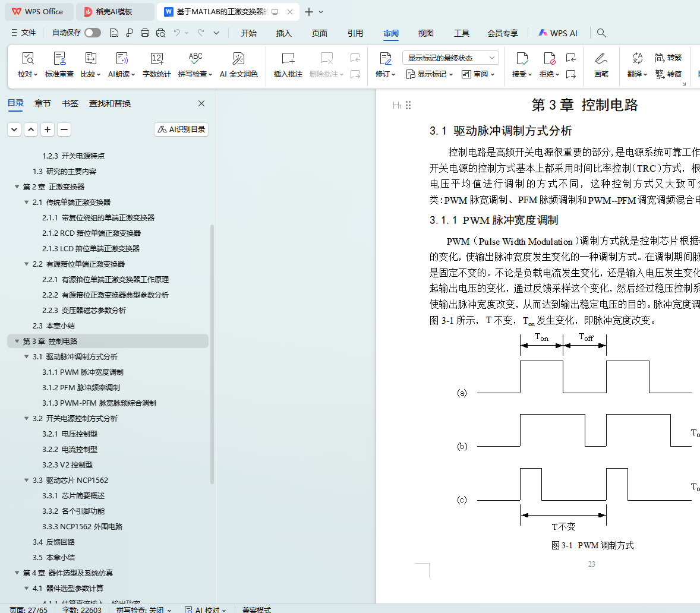Click the AI识别目录 button
This screenshot has width=700, height=613.
coord(181,129)
